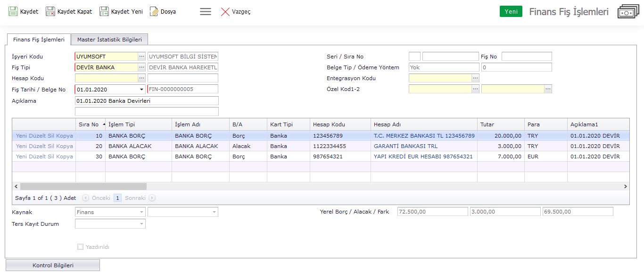Open the Dosya file attachment icon
Screen dimensions: 644x272
[x=154, y=11]
